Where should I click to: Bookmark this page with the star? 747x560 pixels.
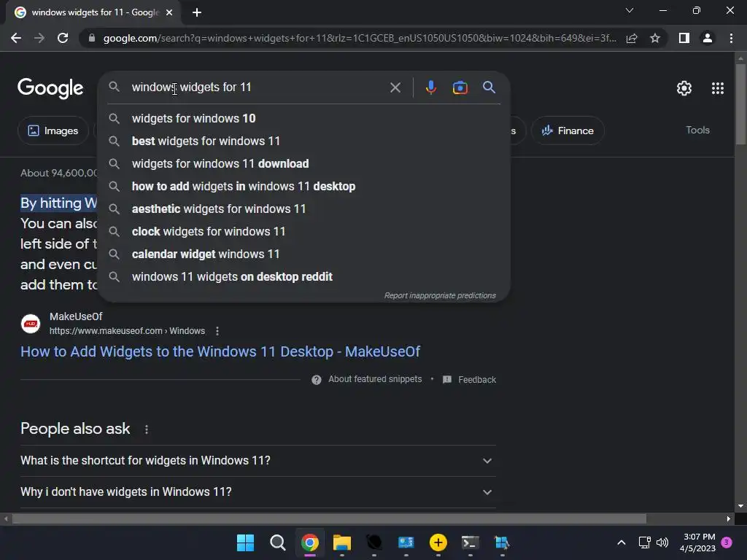click(x=655, y=38)
